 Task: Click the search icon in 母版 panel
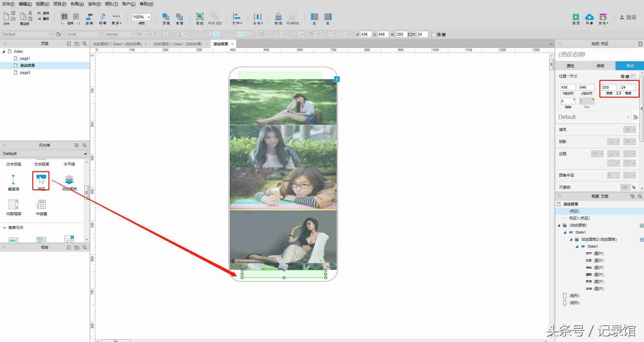85,247
